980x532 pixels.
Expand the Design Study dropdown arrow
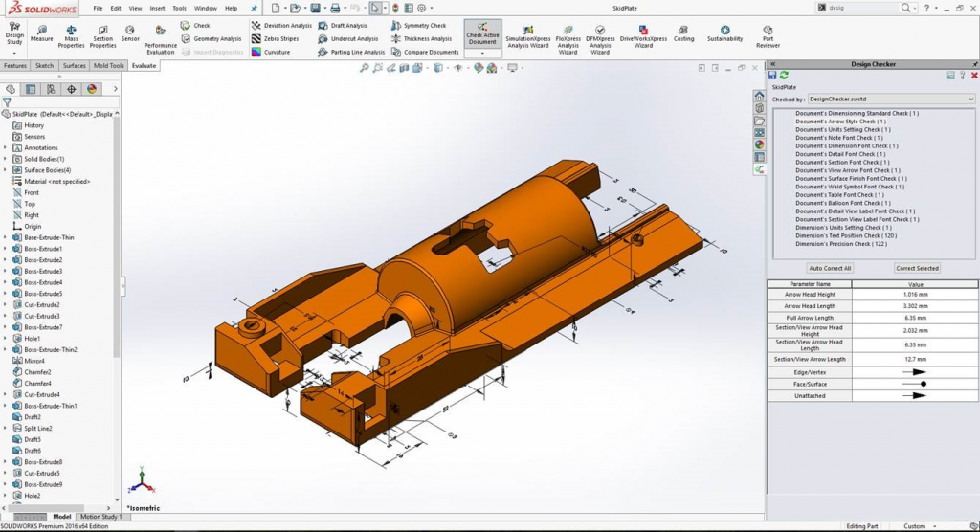click(x=14, y=52)
